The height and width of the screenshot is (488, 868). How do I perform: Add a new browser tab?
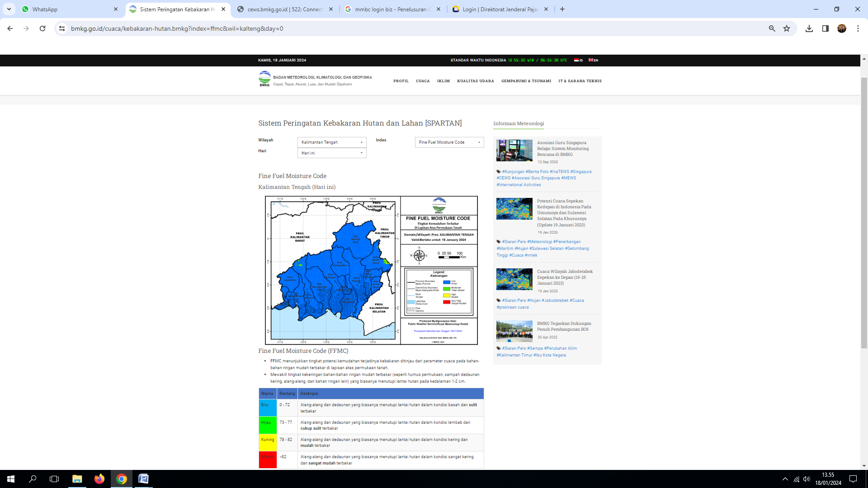click(x=562, y=9)
